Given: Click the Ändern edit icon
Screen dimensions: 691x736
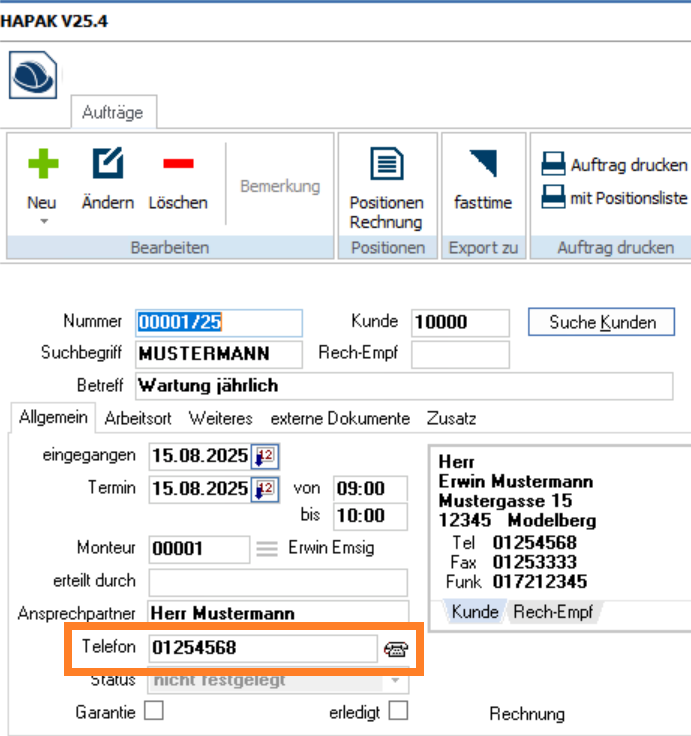Looking at the screenshot, I should point(107,164).
